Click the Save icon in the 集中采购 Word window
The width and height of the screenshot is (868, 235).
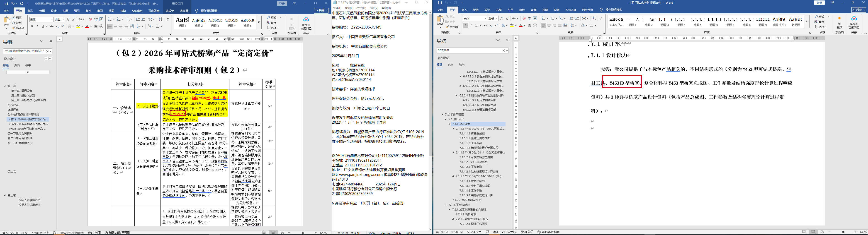pos(6,4)
